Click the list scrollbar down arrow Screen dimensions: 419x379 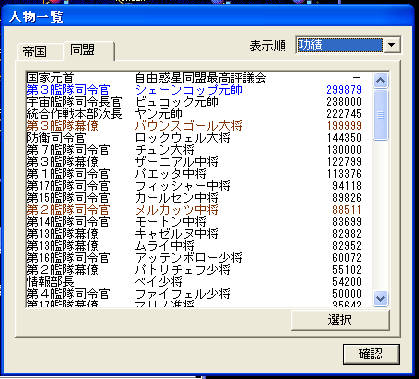pos(381,298)
